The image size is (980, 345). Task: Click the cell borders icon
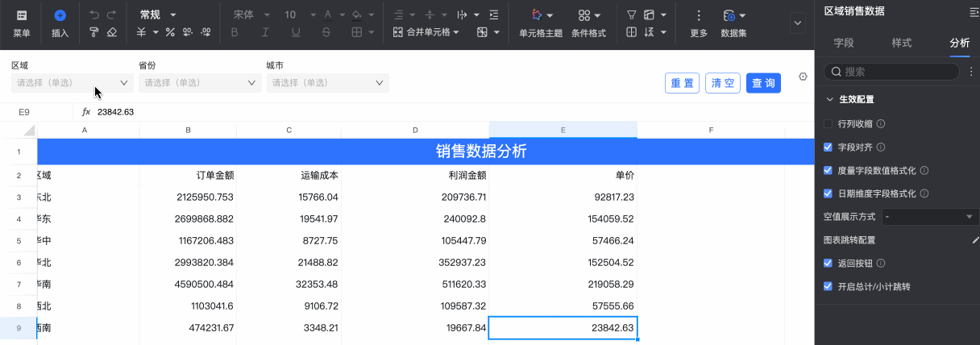point(356,32)
